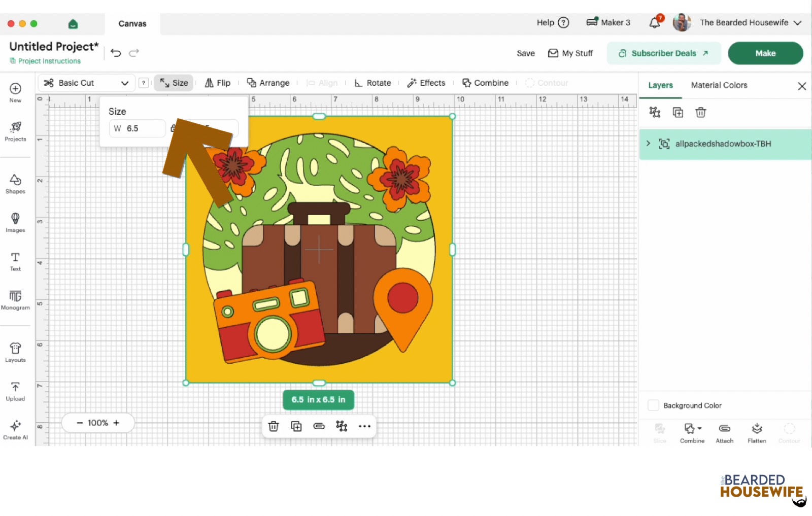The height and width of the screenshot is (516, 812).
Task: Open the Basic Cut operation dropdown
Action: 86,83
